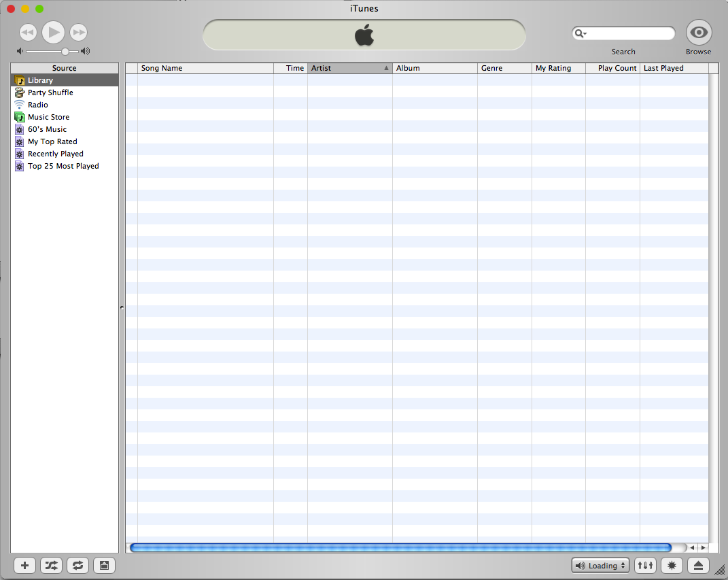728x580 pixels.
Task: Open the 60's Music smart playlist
Action: point(65,129)
